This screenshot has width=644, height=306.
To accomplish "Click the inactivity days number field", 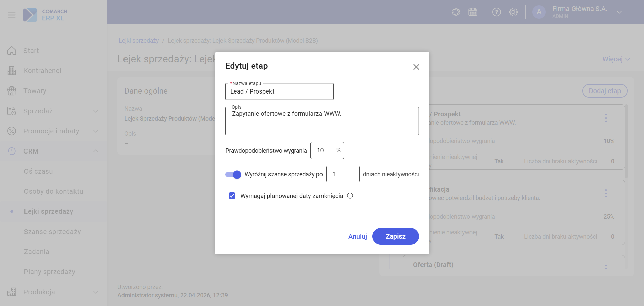I will point(343,174).
